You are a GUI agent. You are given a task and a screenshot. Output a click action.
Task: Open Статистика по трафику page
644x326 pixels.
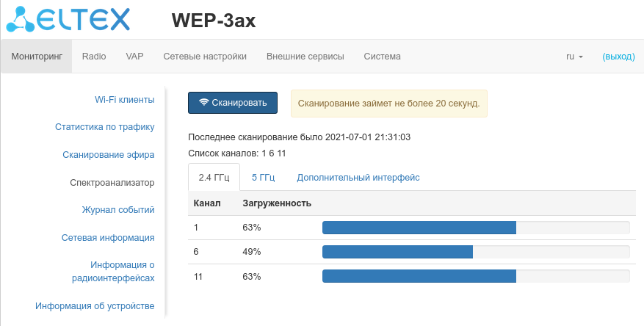[x=104, y=127]
